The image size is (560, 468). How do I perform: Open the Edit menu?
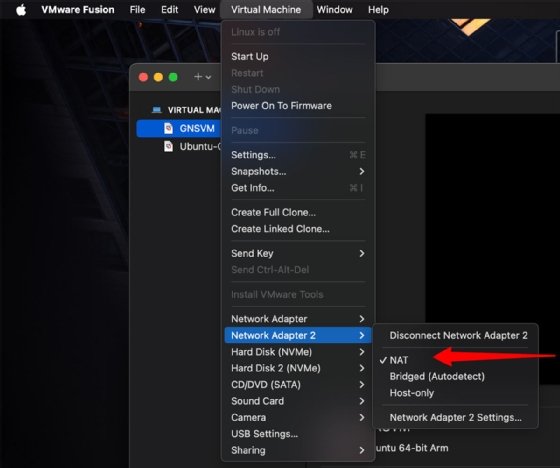(169, 10)
